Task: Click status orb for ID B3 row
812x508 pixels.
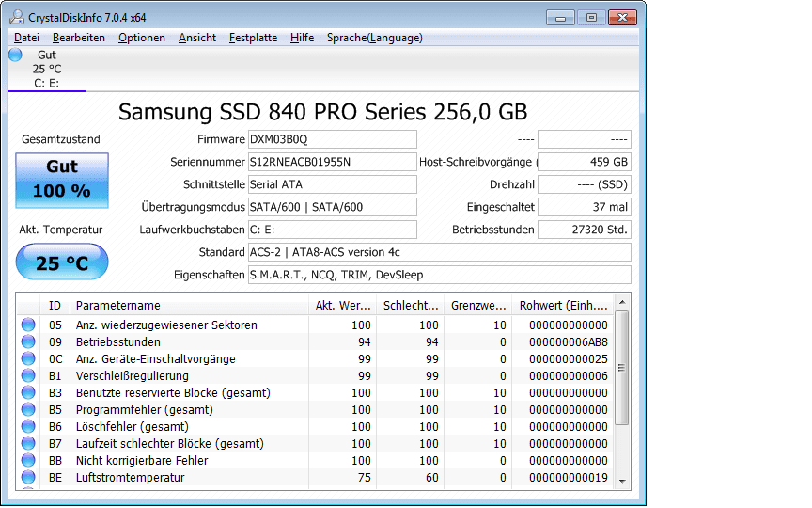Action: point(28,393)
